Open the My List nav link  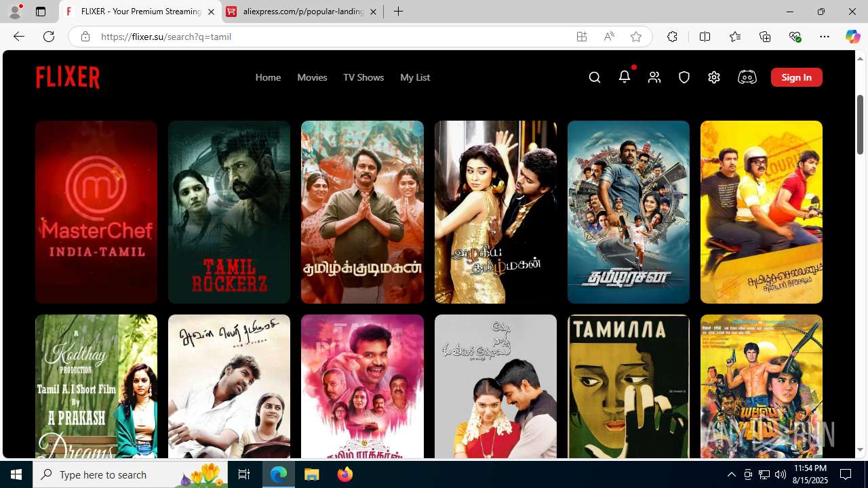415,77
